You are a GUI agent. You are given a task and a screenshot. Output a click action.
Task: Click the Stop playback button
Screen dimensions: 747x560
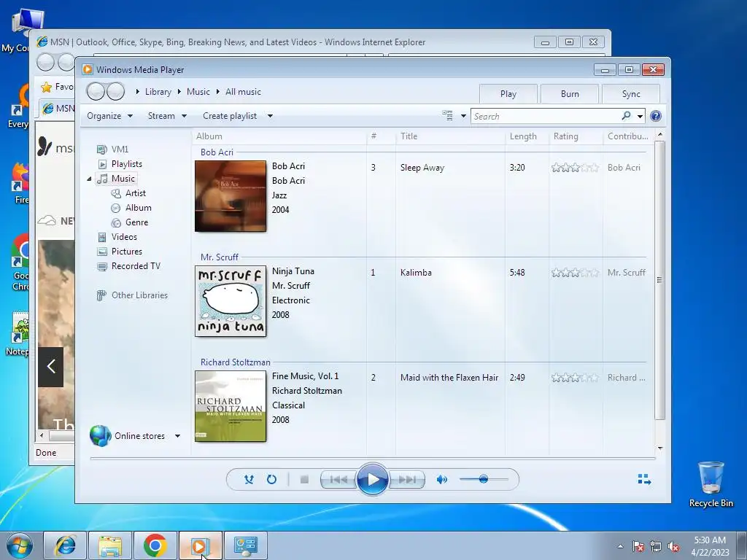click(304, 480)
